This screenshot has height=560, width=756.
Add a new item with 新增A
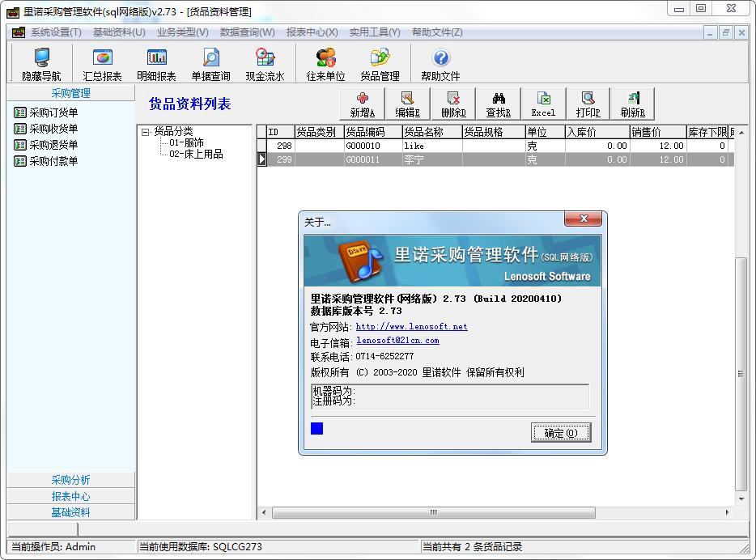(x=362, y=104)
